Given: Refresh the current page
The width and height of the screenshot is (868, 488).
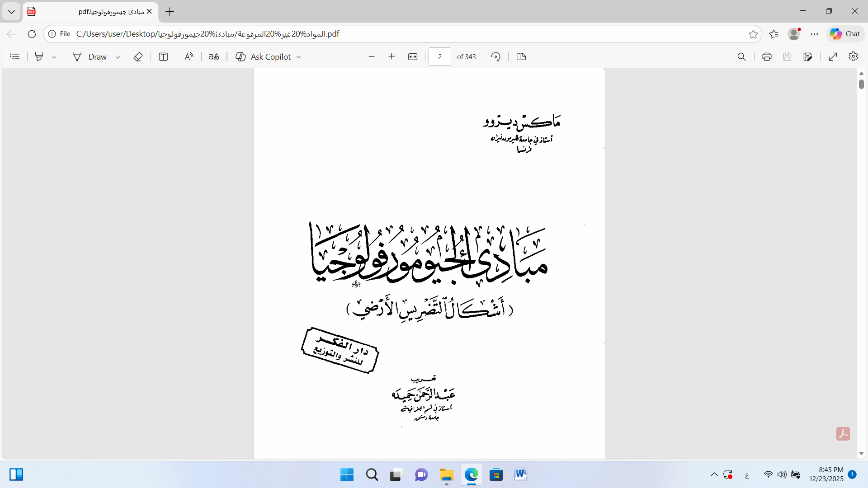Looking at the screenshot, I should pos(32,34).
